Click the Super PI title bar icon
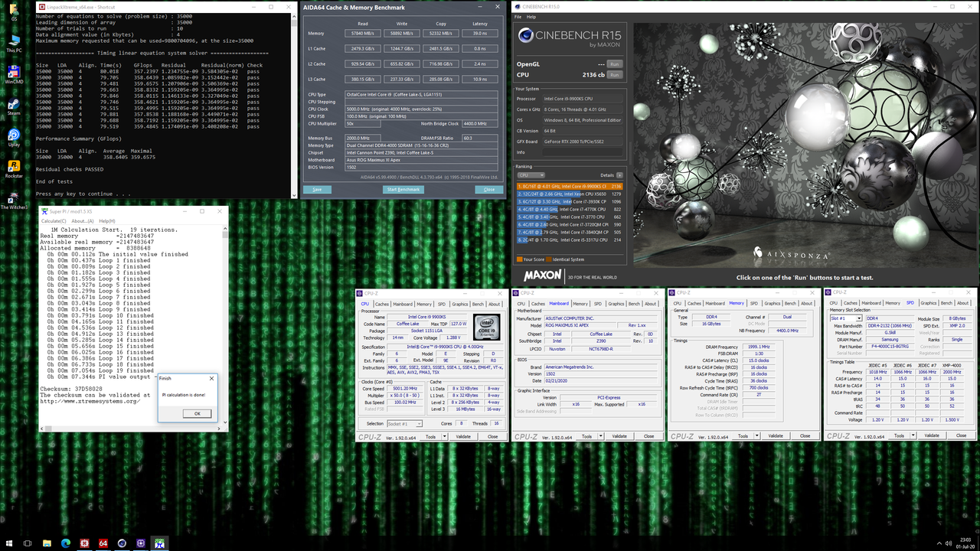 (x=44, y=212)
